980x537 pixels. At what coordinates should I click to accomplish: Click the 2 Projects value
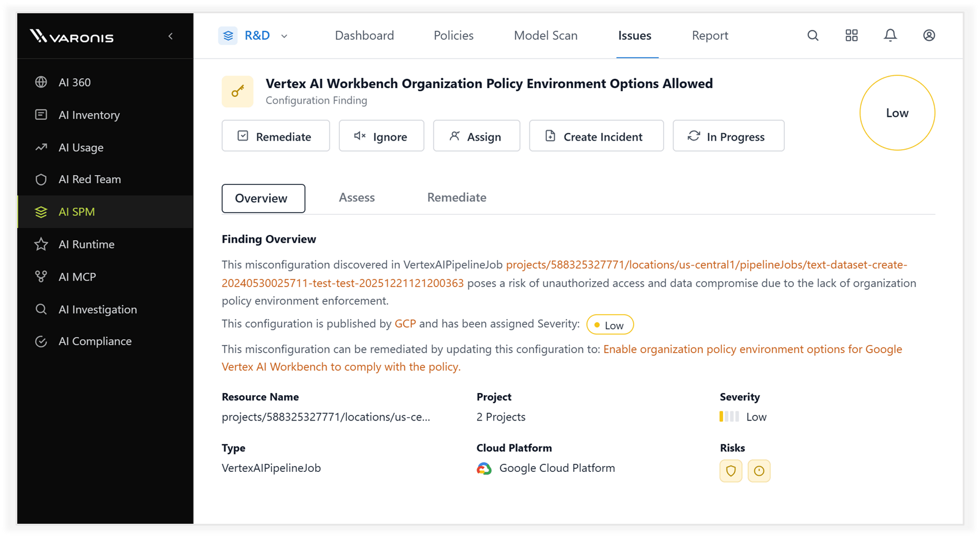501,417
